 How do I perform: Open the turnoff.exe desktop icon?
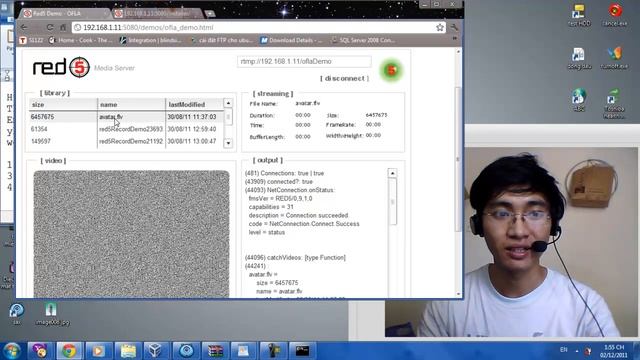[615, 58]
